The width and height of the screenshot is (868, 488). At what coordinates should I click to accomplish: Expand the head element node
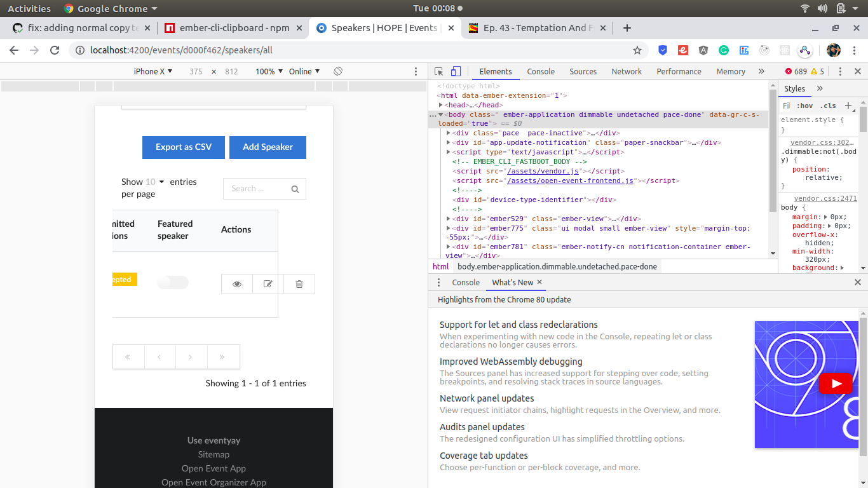441,105
